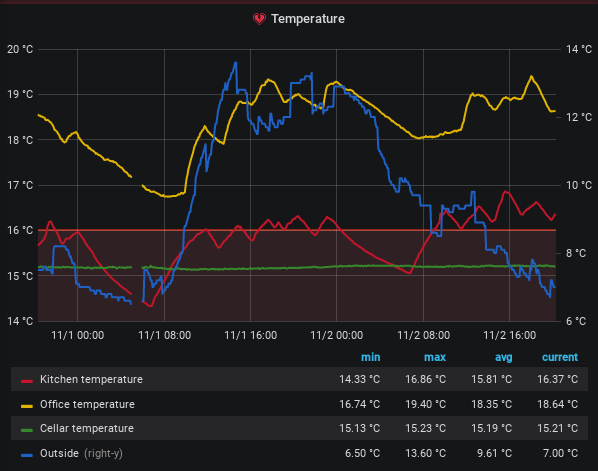Click the red Kitchen temperature color swatch
Viewport: 598px width, 471px height.
[27, 381]
